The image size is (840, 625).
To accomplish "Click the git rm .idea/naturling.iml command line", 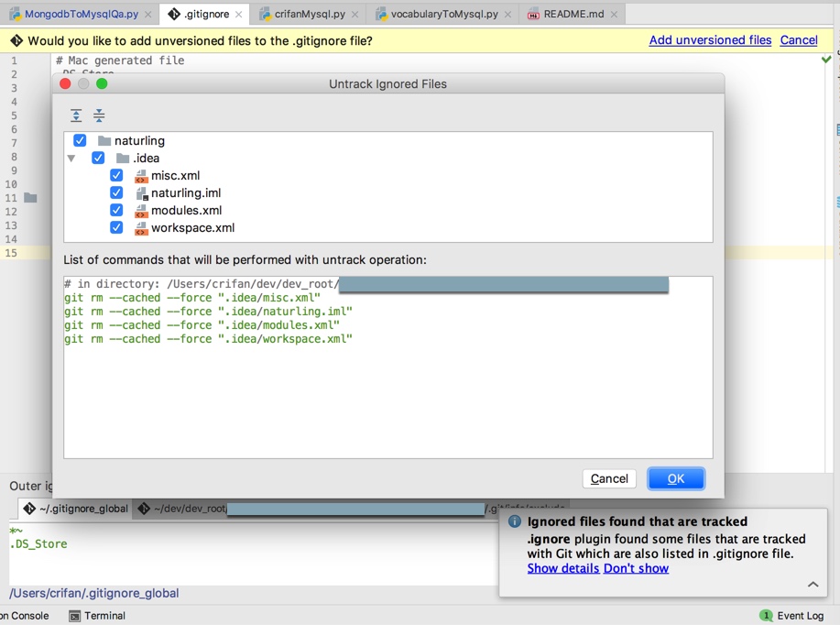I will pyautogui.click(x=208, y=312).
